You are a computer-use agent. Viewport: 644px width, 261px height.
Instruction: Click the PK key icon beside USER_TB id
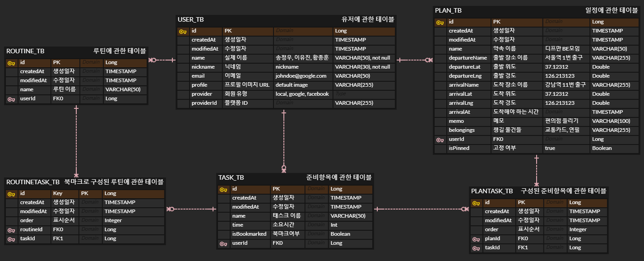click(x=182, y=31)
